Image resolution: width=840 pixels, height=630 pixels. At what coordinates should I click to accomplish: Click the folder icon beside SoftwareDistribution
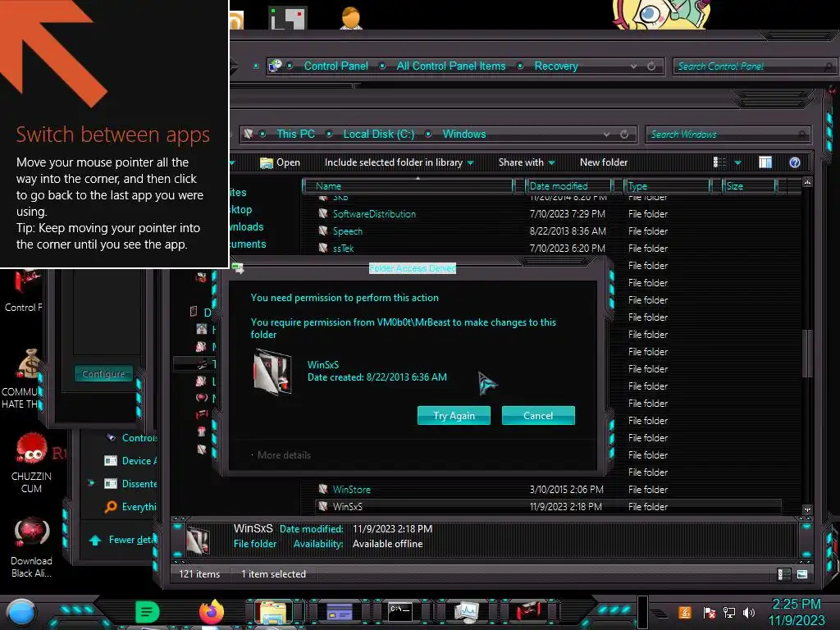click(x=323, y=214)
